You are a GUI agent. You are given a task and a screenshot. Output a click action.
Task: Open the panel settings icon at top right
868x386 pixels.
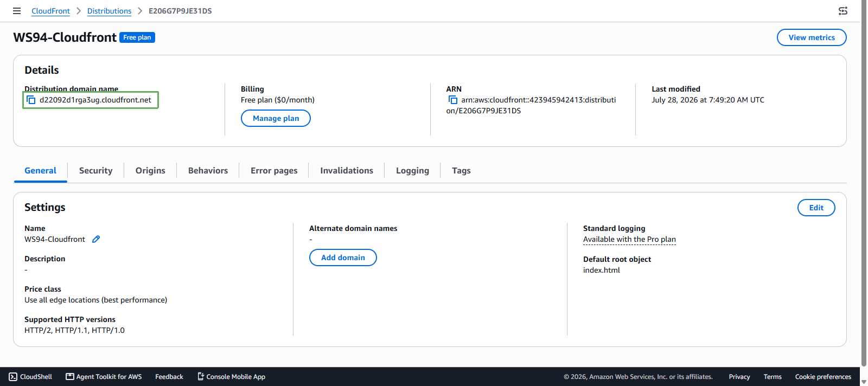843,11
